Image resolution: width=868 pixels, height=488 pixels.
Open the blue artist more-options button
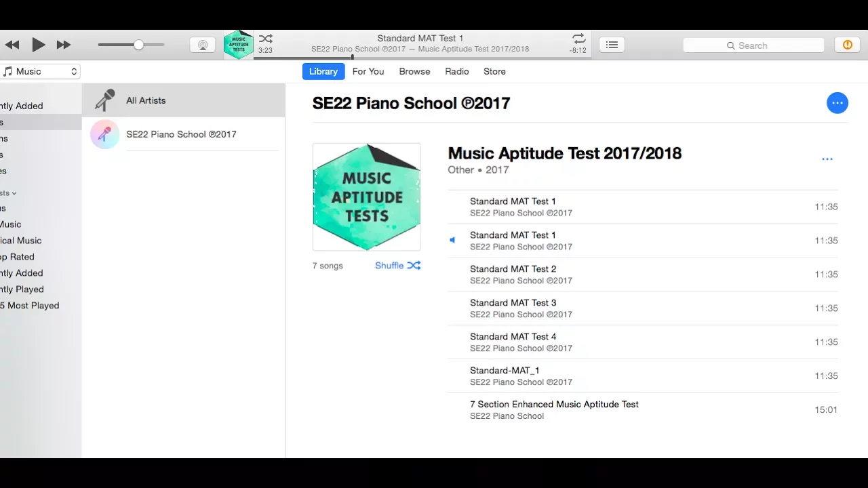click(837, 103)
